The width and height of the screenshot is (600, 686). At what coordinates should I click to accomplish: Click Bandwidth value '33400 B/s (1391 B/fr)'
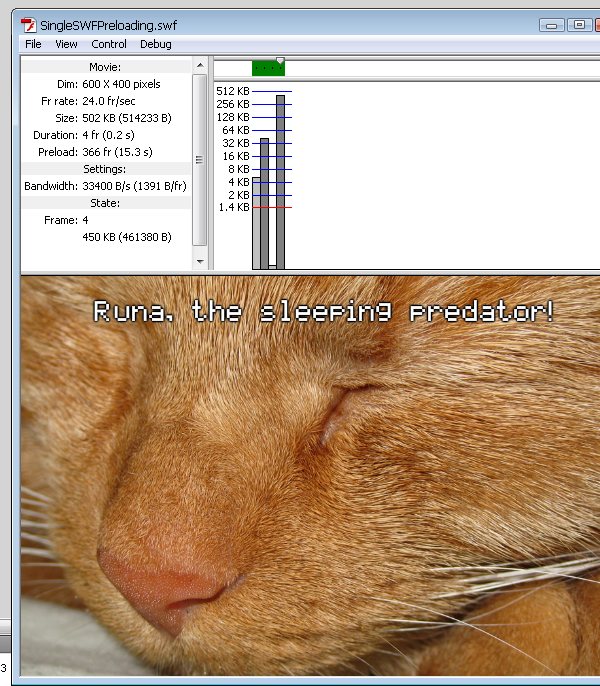pos(134,186)
